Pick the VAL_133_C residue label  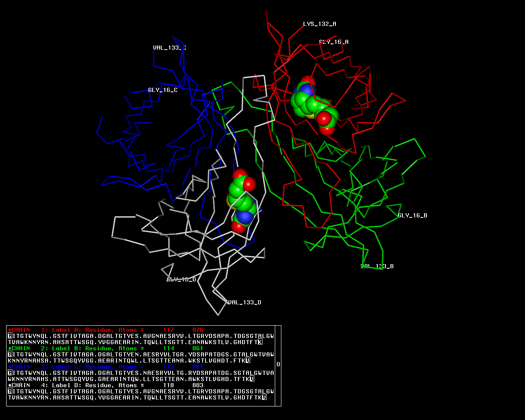pyautogui.click(x=169, y=48)
